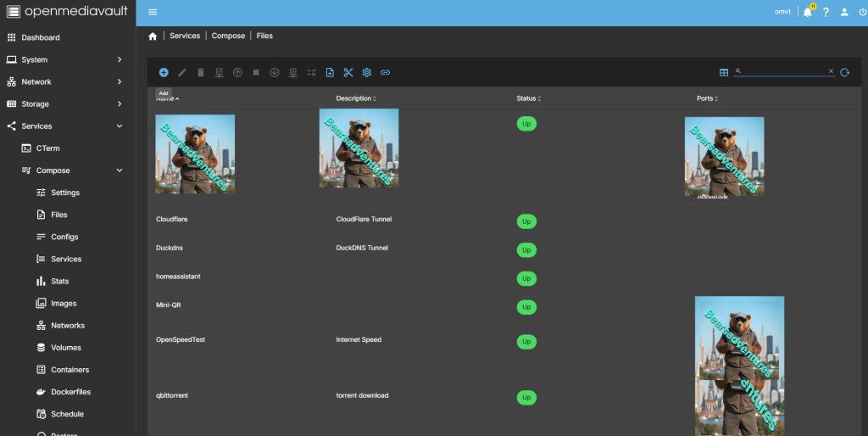This screenshot has height=436, width=868.
Task: Click the blue document icon in toolbar
Action: coord(330,73)
